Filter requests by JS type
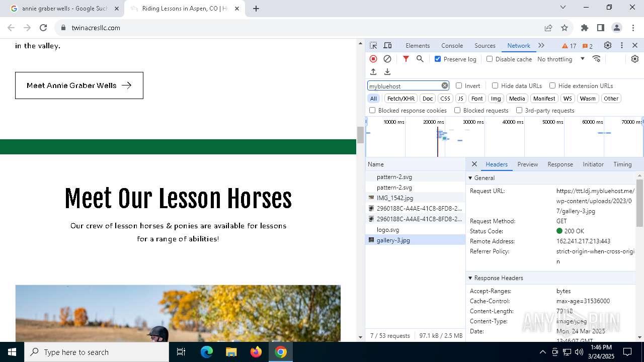 click(x=460, y=99)
